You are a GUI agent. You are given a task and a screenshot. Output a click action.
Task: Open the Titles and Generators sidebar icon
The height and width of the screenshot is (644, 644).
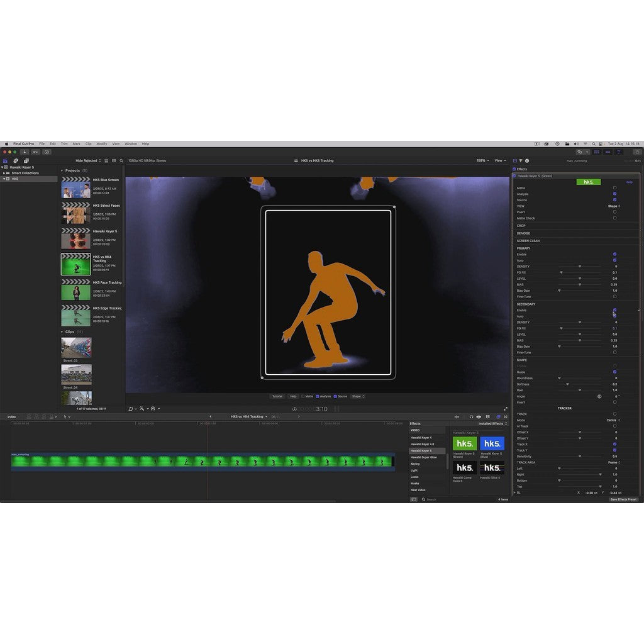click(26, 160)
